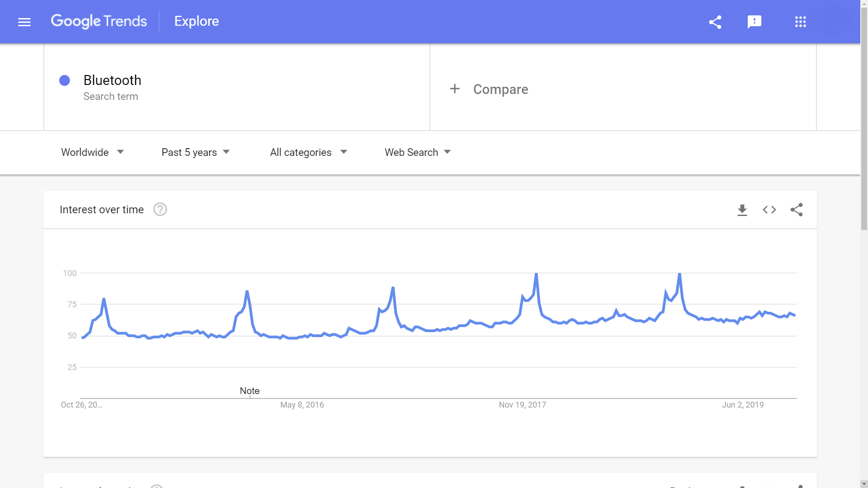
Task: Expand the Worldwide region dropdown
Action: (93, 153)
